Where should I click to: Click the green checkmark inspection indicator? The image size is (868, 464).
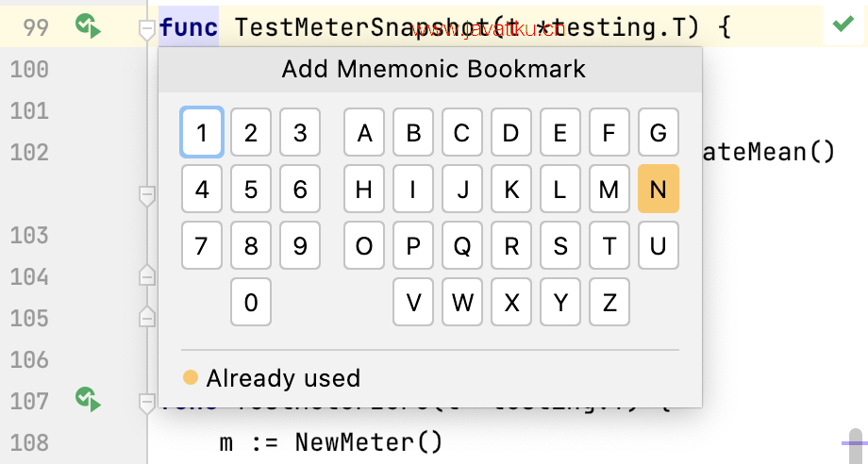coord(843,24)
